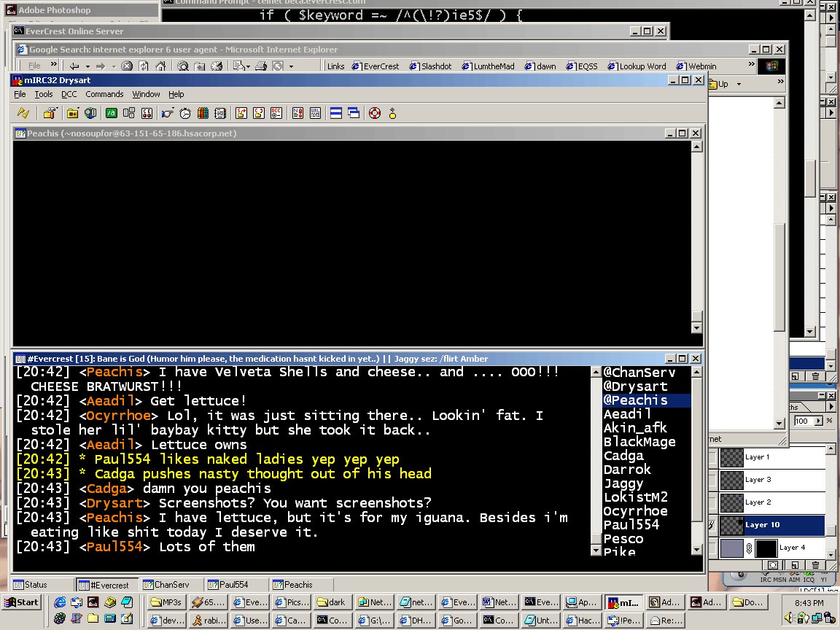Click the Tile Windows icon
Viewport: 840px width, 630px height.
[336, 113]
